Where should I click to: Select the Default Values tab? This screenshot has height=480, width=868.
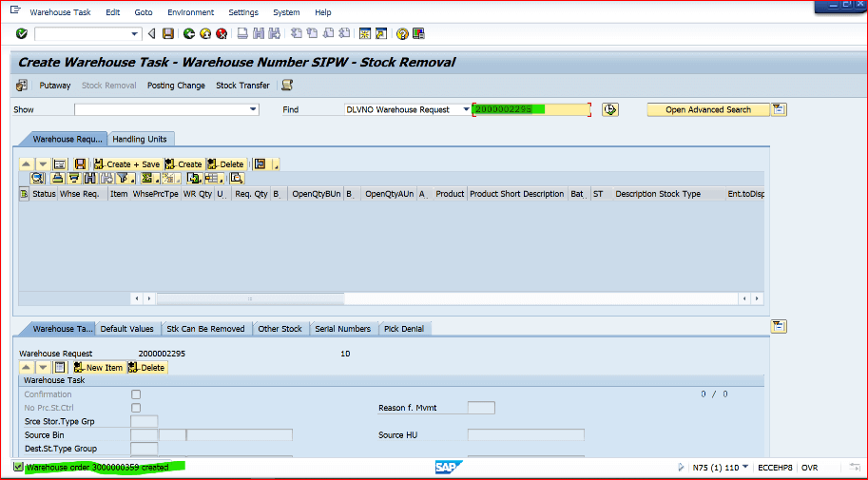click(126, 328)
